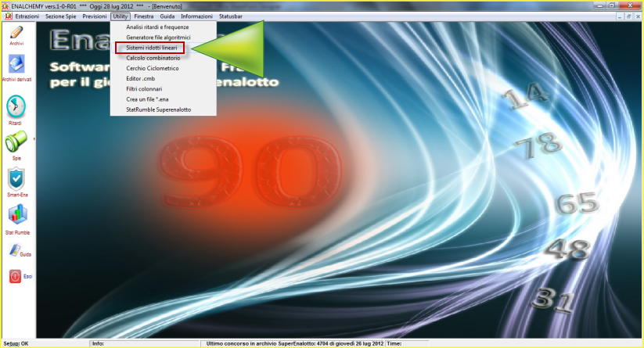Restore down the ENALCHEMY main window
This screenshot has width=644, height=348.
(x=612, y=5)
